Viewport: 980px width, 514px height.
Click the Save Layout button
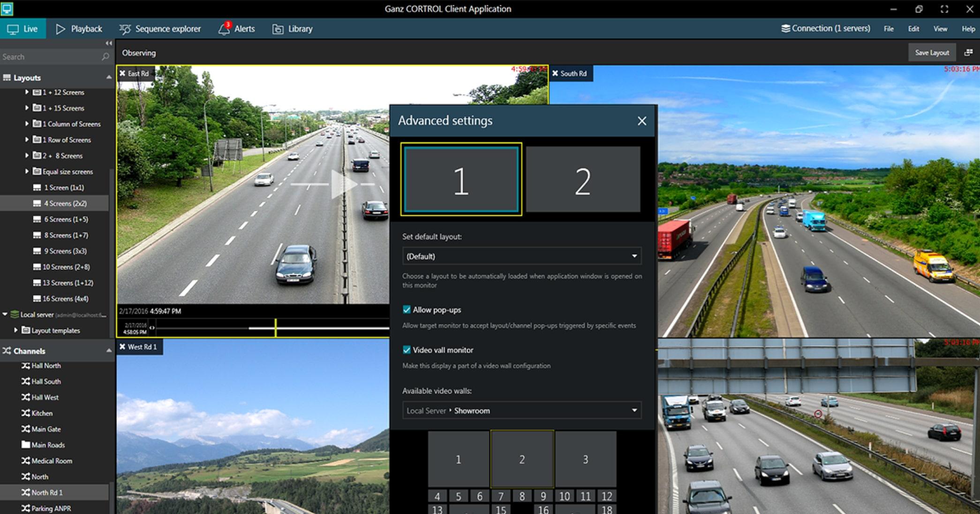coord(931,52)
